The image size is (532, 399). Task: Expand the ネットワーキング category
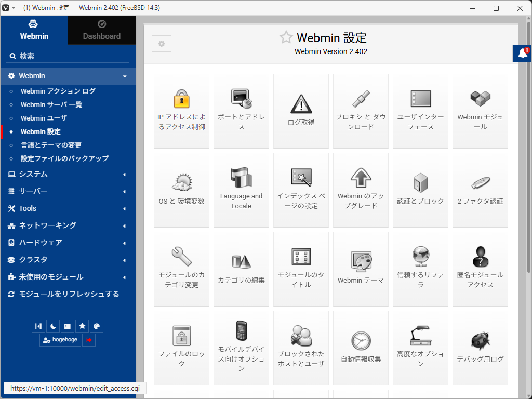[68, 225]
